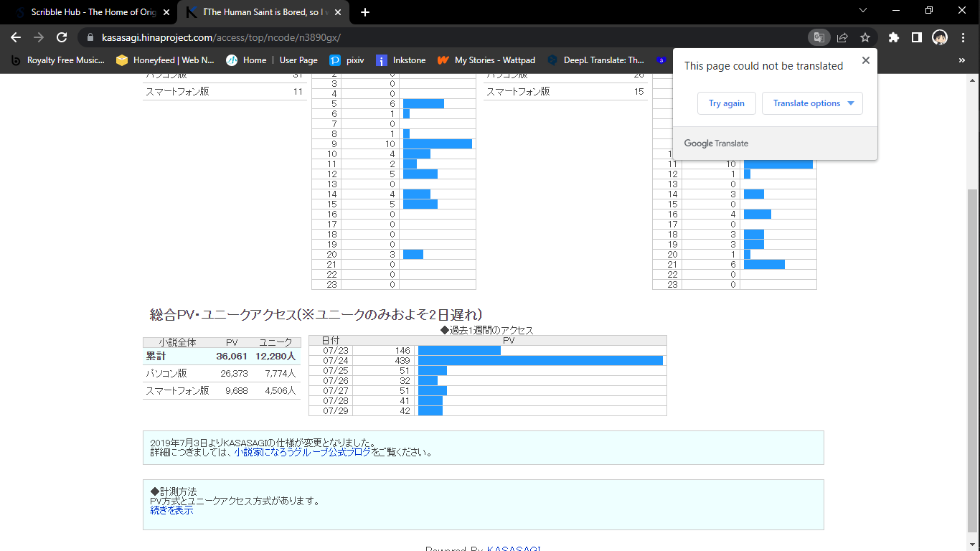Open a new browser tab
980x551 pixels.
point(365,12)
